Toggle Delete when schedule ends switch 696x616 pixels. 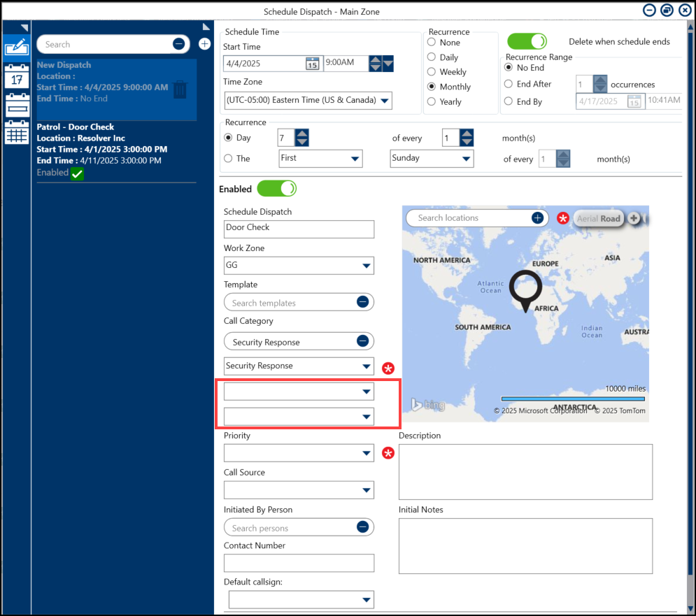[x=527, y=42]
